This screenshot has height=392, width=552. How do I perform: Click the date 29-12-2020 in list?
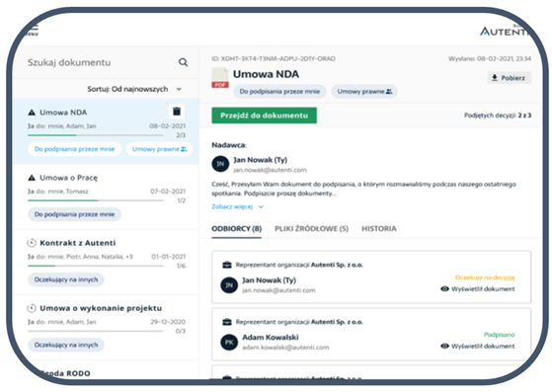(168, 322)
